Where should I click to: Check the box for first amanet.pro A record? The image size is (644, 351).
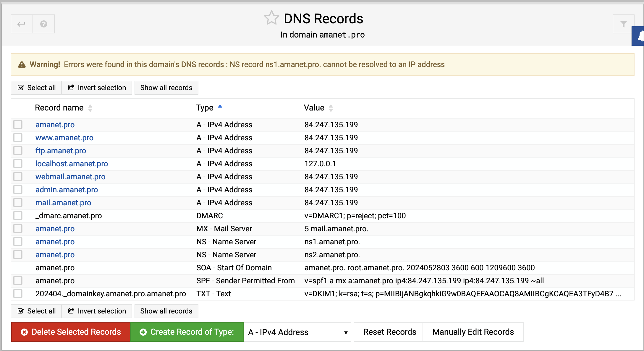click(x=18, y=125)
